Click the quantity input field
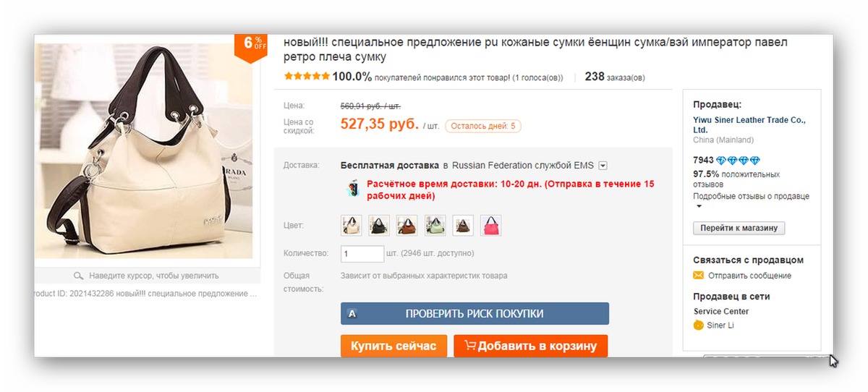This screenshot has height=392, width=868. 362,254
